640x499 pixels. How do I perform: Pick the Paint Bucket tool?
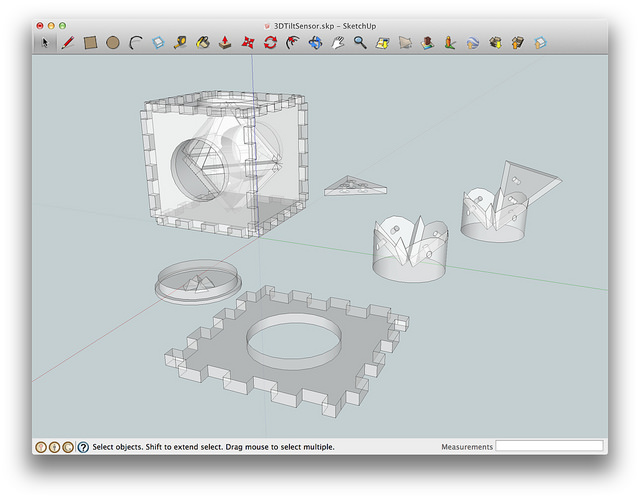(x=203, y=42)
